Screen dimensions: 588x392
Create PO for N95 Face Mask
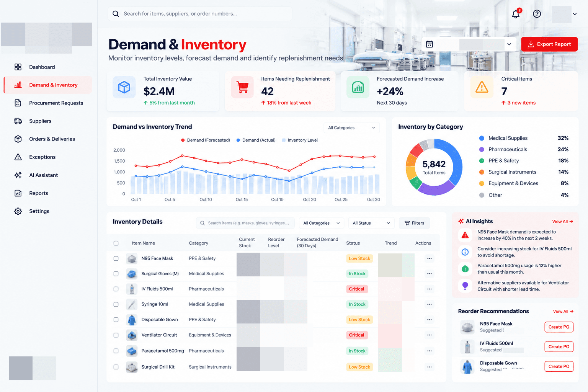tap(559, 327)
